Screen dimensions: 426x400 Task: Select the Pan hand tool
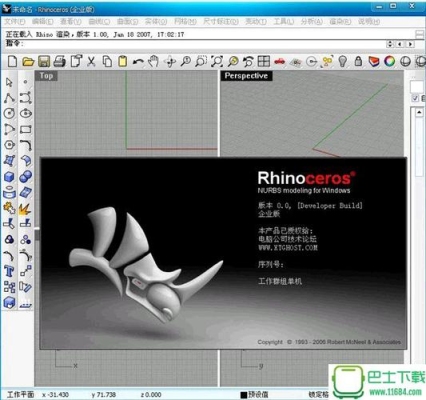[154, 61]
